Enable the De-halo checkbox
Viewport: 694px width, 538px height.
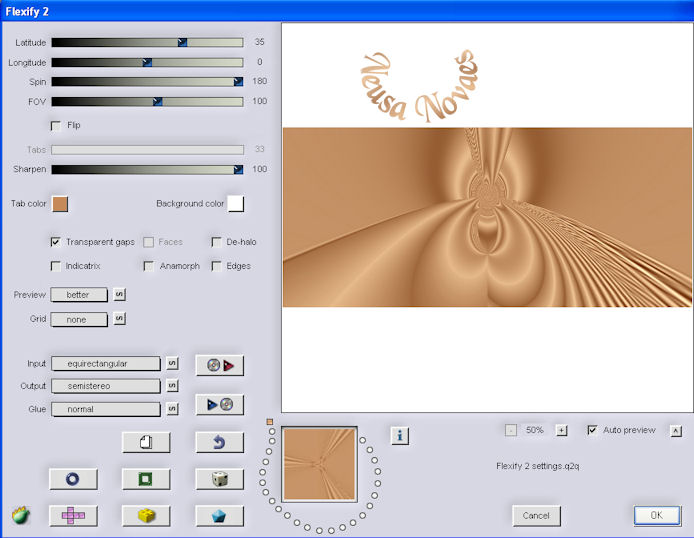[216, 242]
